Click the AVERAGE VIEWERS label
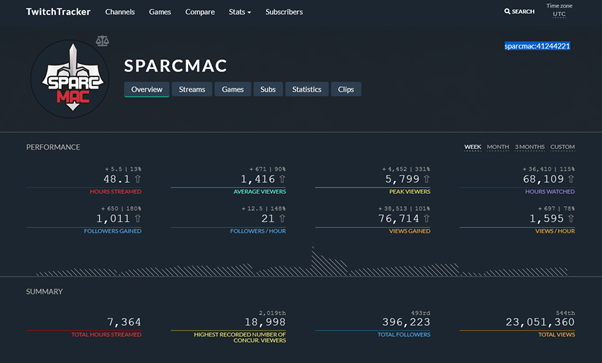This screenshot has width=602, height=363. point(260,191)
